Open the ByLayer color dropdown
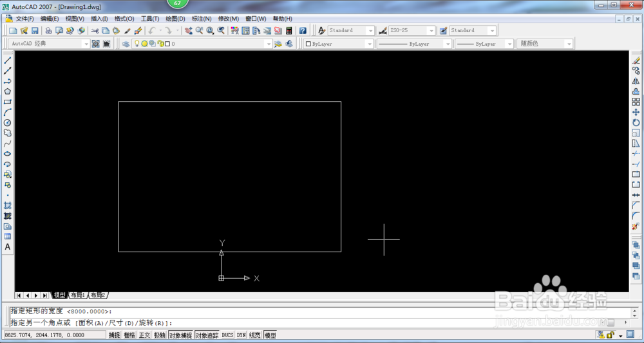 point(369,44)
